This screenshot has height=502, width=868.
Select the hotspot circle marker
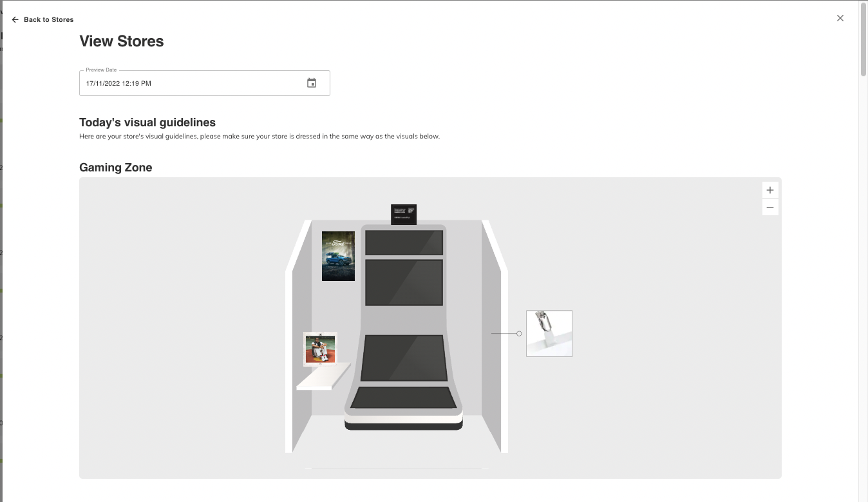point(519,333)
